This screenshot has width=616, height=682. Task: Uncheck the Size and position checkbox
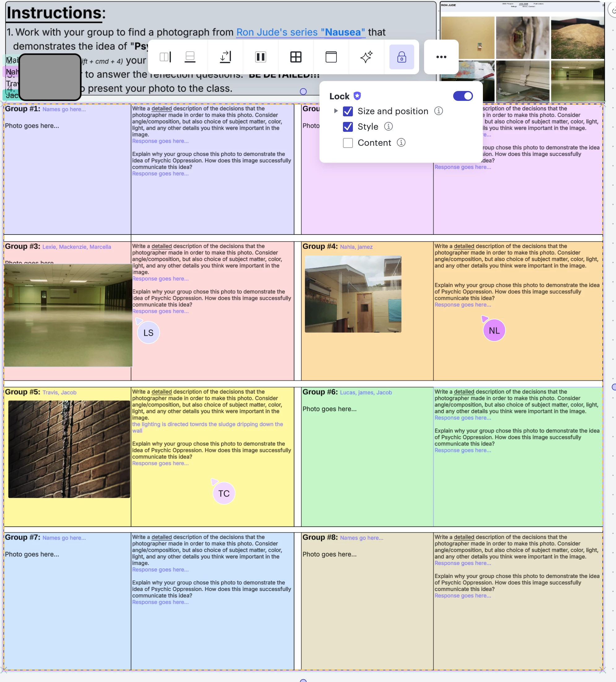point(348,111)
